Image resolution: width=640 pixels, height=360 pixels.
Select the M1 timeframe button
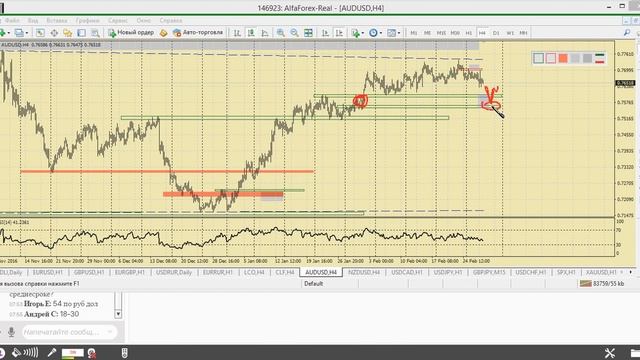413,33
